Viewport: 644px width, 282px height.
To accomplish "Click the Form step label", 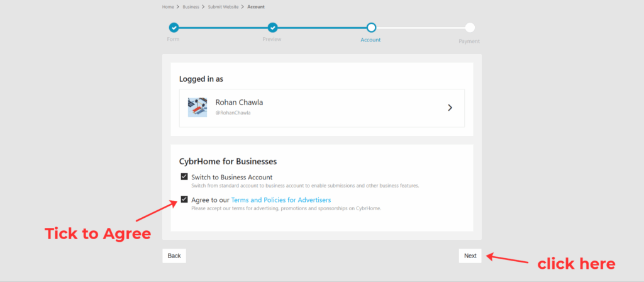I will coord(174,40).
